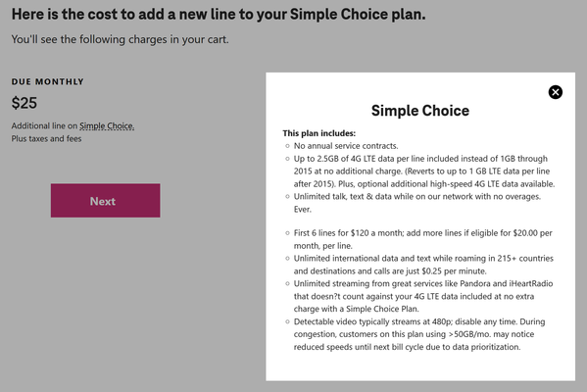Click the bullet marker beside 'Detectable video'
This screenshot has height=392, width=587.
pos(287,321)
